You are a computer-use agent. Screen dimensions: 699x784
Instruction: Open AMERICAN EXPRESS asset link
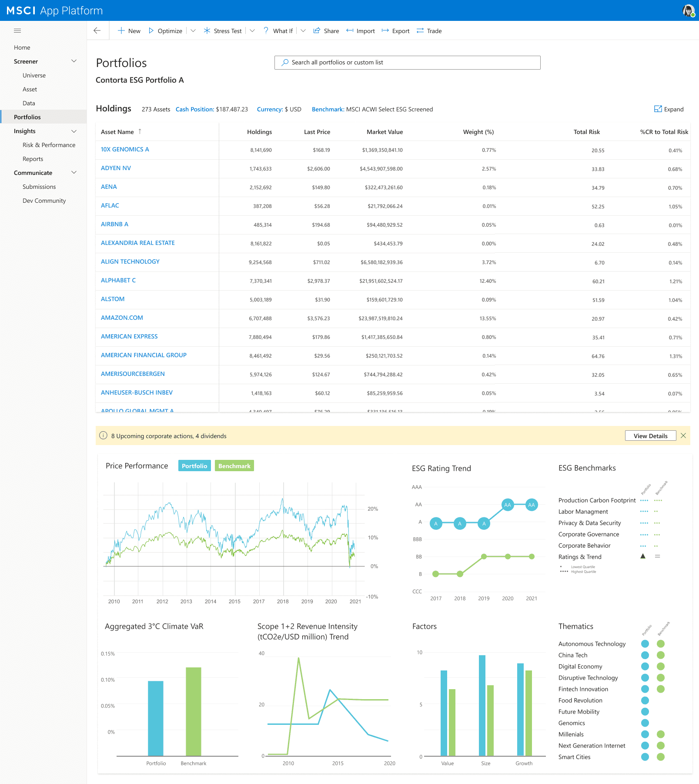point(129,336)
